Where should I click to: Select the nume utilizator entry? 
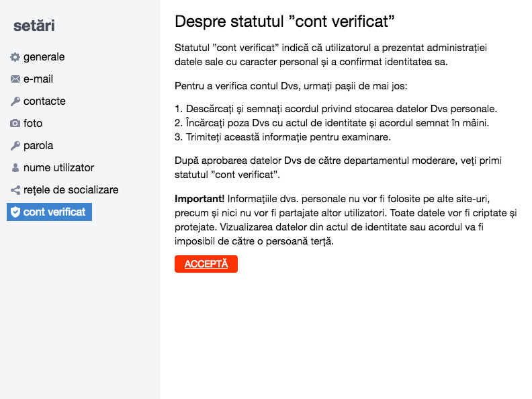coord(58,168)
